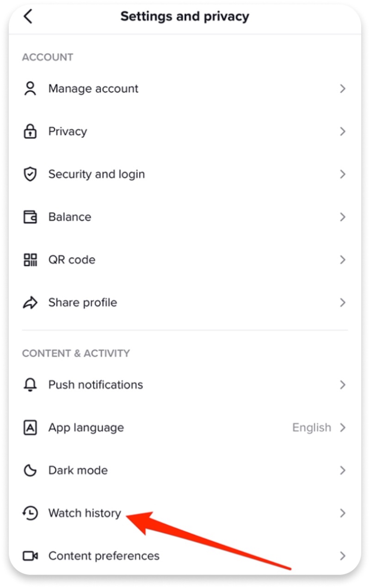The width and height of the screenshot is (370, 588).
Task: Tap the back arrow icon
Action: (x=28, y=16)
